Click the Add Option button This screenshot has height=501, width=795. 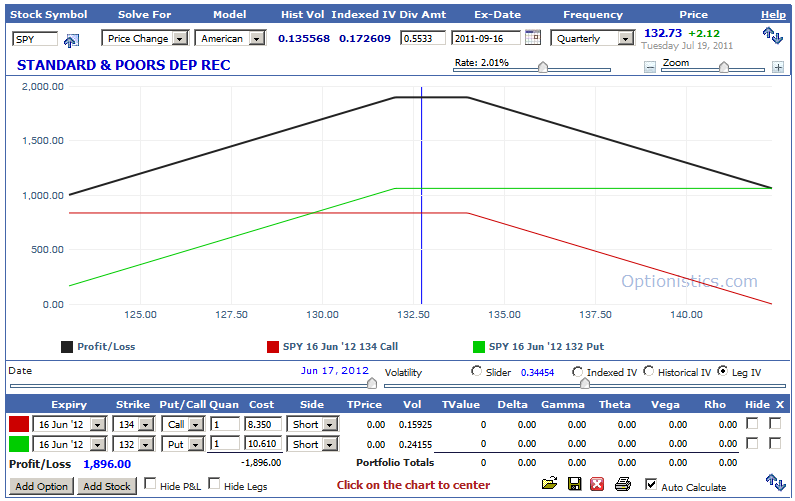click(x=42, y=486)
